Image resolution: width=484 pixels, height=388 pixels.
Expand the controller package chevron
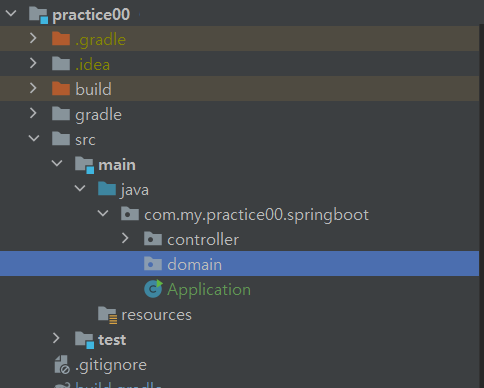tap(125, 238)
